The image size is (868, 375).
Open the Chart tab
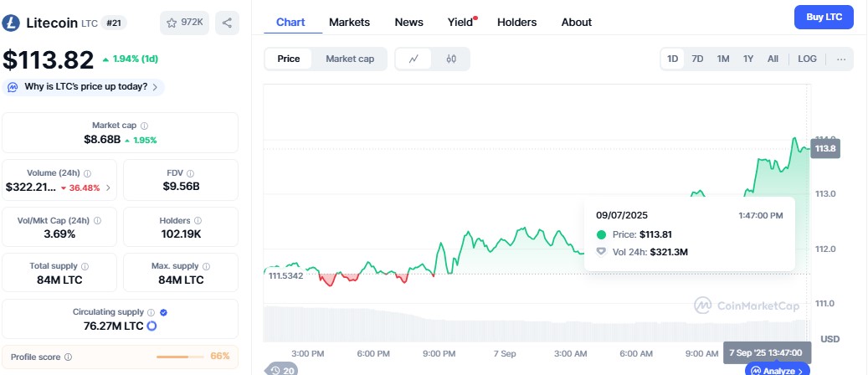click(290, 22)
